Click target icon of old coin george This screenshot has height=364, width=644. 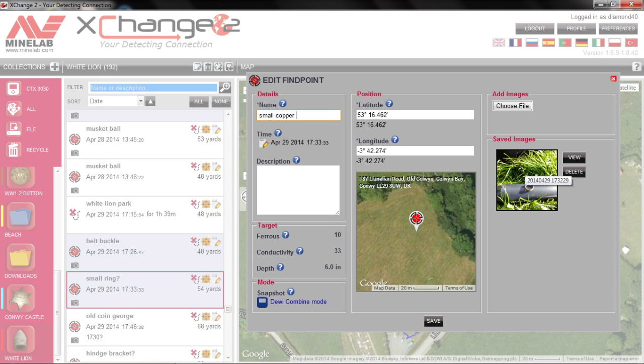tap(74, 327)
